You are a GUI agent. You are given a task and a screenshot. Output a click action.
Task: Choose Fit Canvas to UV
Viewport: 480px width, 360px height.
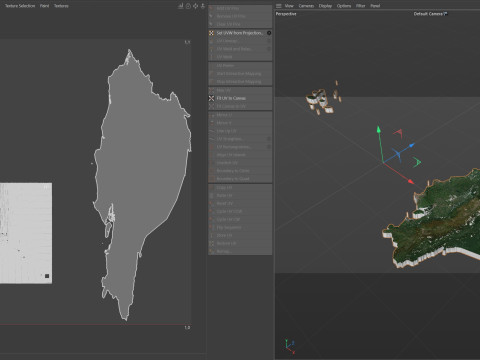coord(240,106)
